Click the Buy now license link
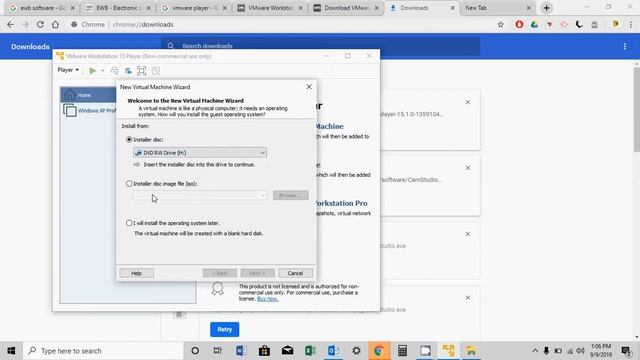This screenshot has height=360, width=640. [x=267, y=299]
